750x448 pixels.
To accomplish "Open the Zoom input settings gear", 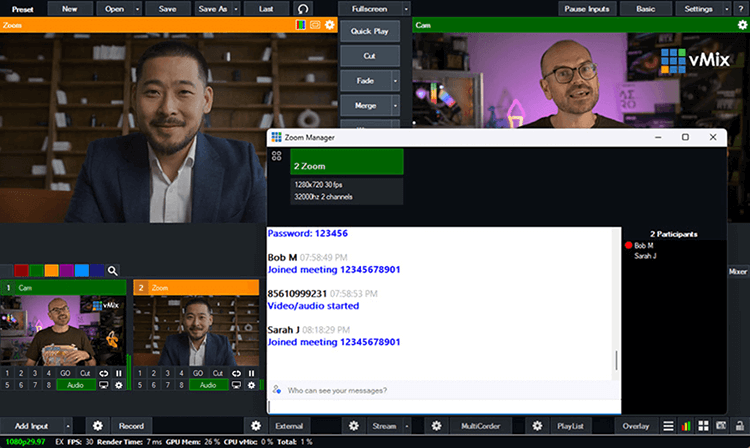I will [251, 385].
